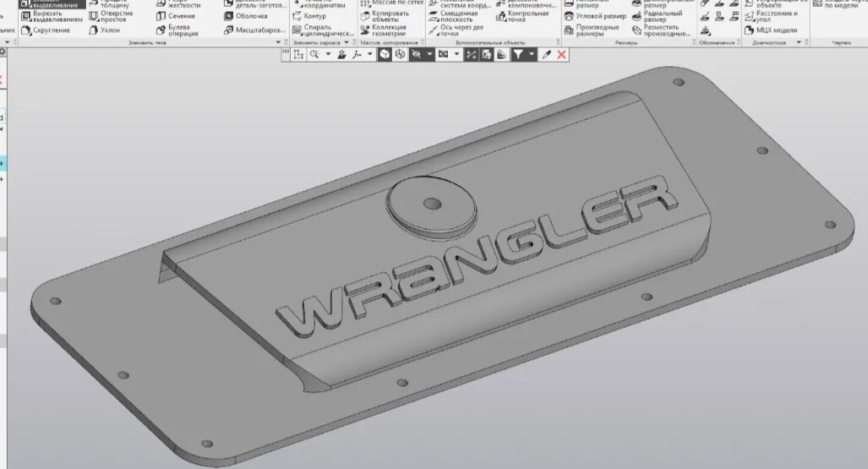The width and height of the screenshot is (868, 469).
Task: Choose the Контур tool
Action: pyautogui.click(x=309, y=16)
